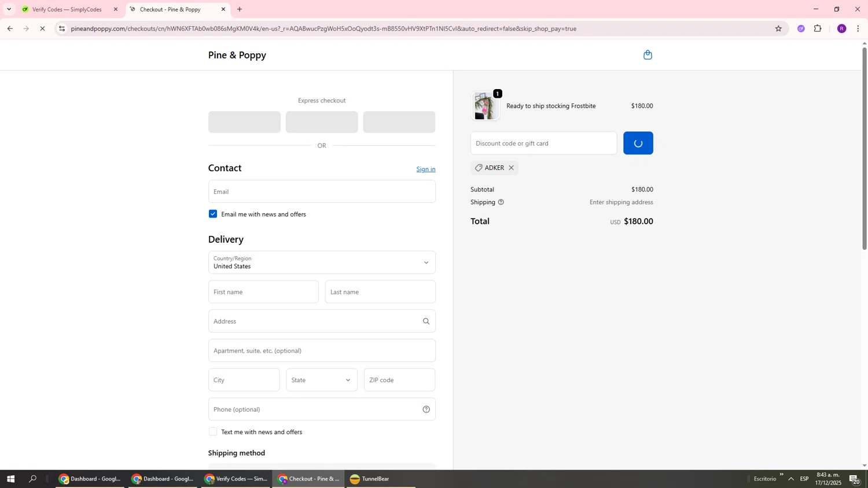Viewport: 868px width, 488px height.
Task: Bookmark this page with the star icon
Action: [778, 28]
